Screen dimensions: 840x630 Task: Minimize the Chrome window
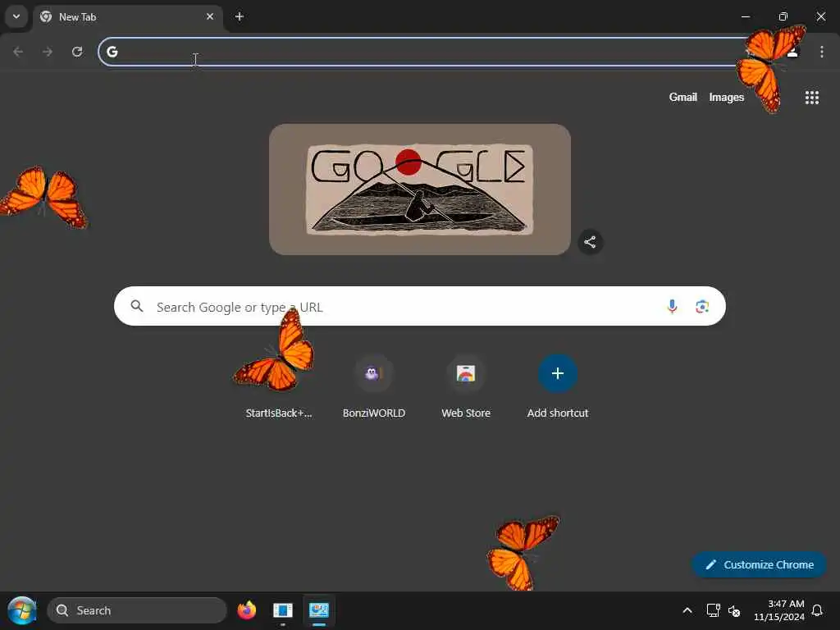click(x=745, y=16)
